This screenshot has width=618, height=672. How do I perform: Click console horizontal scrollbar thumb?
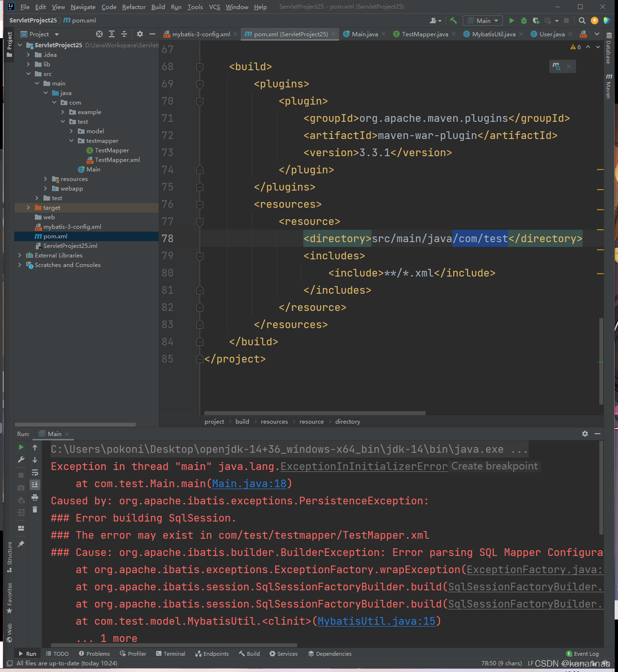[x=174, y=645]
